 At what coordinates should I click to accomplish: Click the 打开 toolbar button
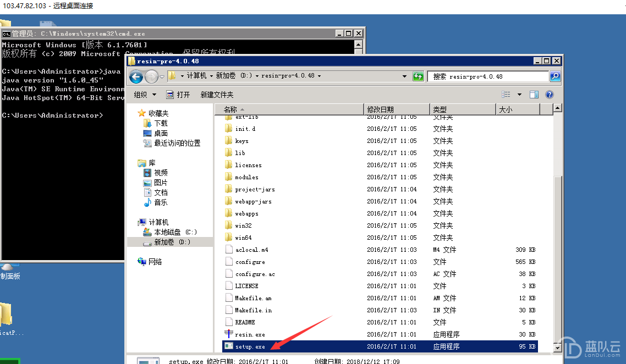(178, 95)
